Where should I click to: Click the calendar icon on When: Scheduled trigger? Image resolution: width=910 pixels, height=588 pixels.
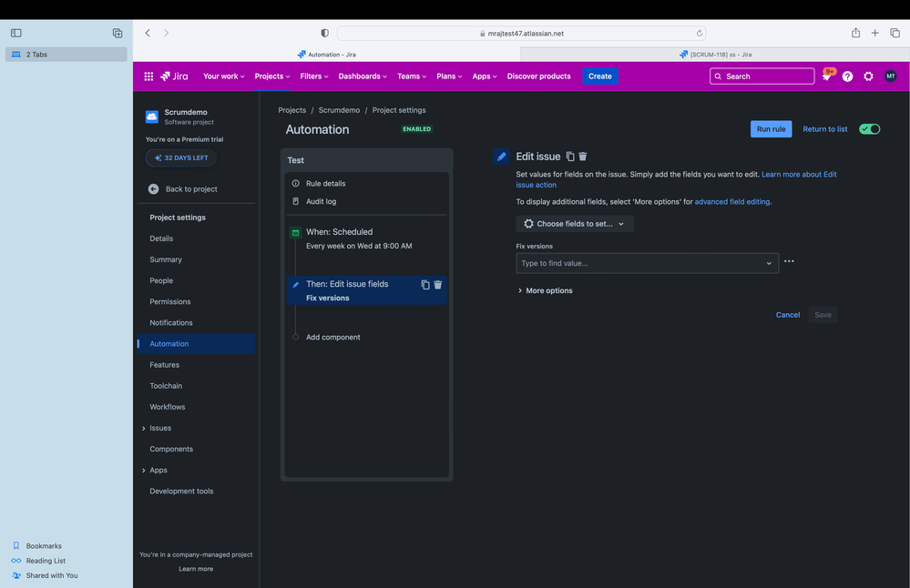296,231
